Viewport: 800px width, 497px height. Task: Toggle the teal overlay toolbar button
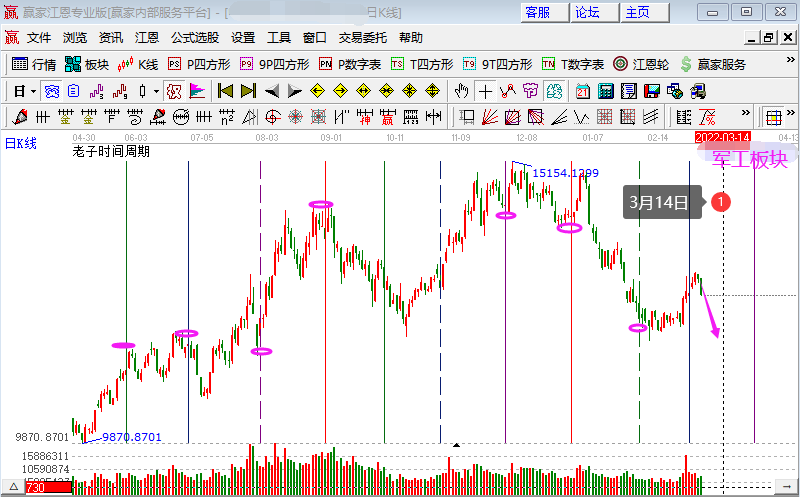click(x=554, y=91)
